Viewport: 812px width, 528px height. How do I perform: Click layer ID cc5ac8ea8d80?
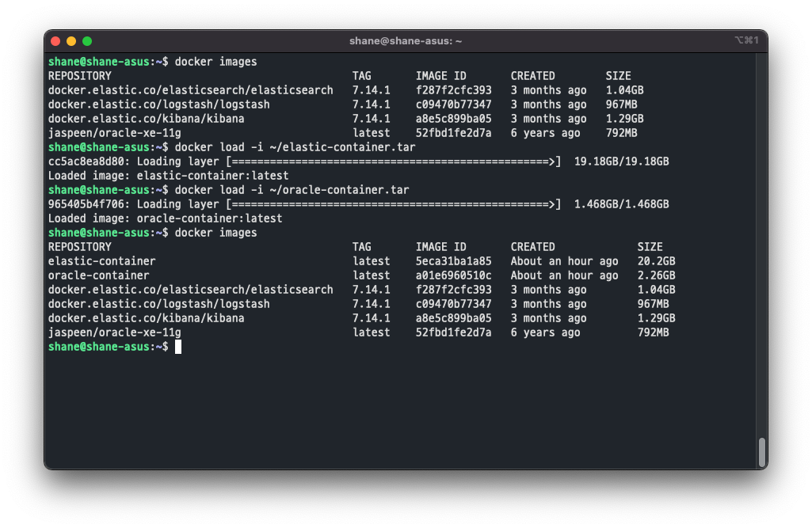coord(86,161)
